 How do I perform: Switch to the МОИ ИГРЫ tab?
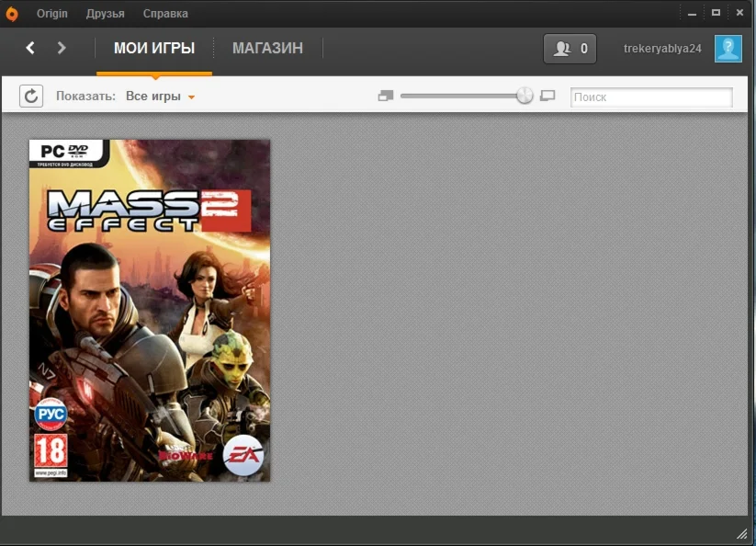(x=153, y=48)
